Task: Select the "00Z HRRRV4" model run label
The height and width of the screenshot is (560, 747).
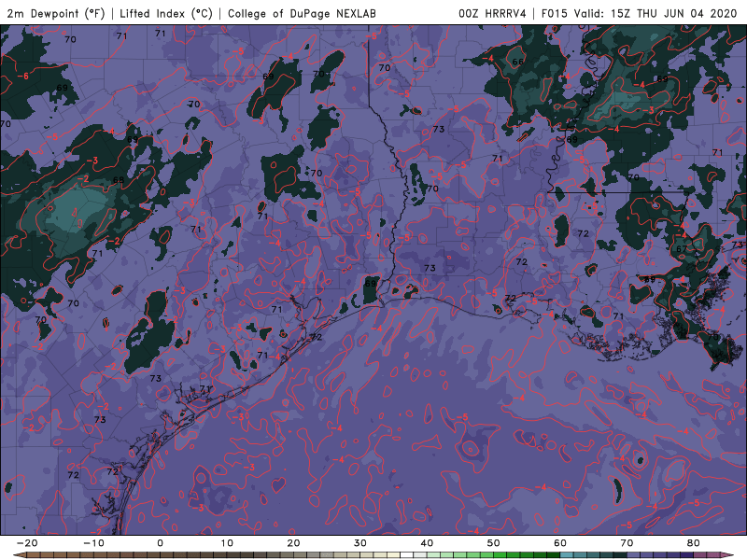Action: click(492, 13)
